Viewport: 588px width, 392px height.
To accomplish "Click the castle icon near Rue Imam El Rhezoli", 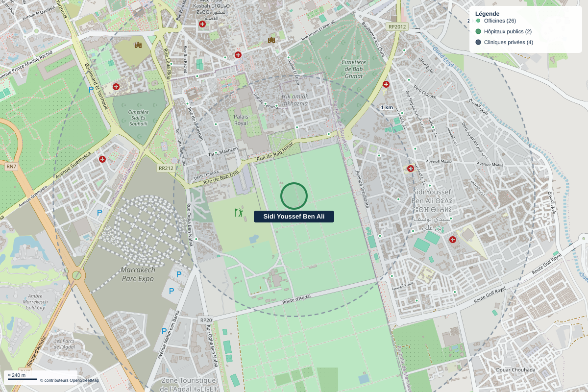I will click(271, 40).
